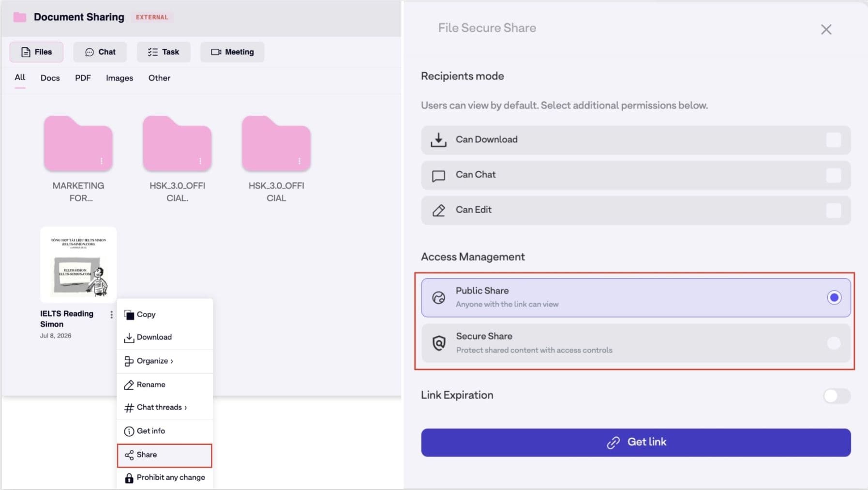Open MARKETING FOR... folder options menu dots
This screenshot has width=868, height=490.
(101, 161)
